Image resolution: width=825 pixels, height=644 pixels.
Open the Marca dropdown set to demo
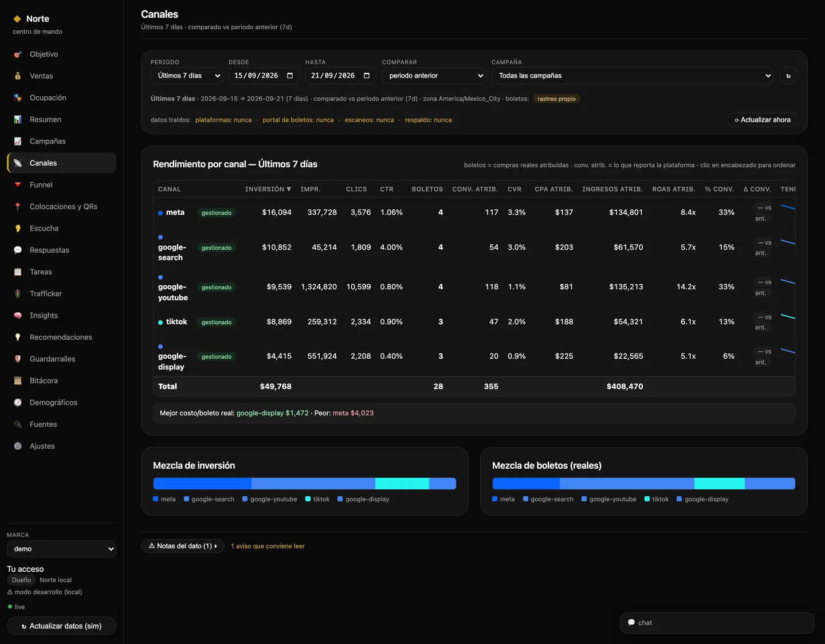[61, 549]
